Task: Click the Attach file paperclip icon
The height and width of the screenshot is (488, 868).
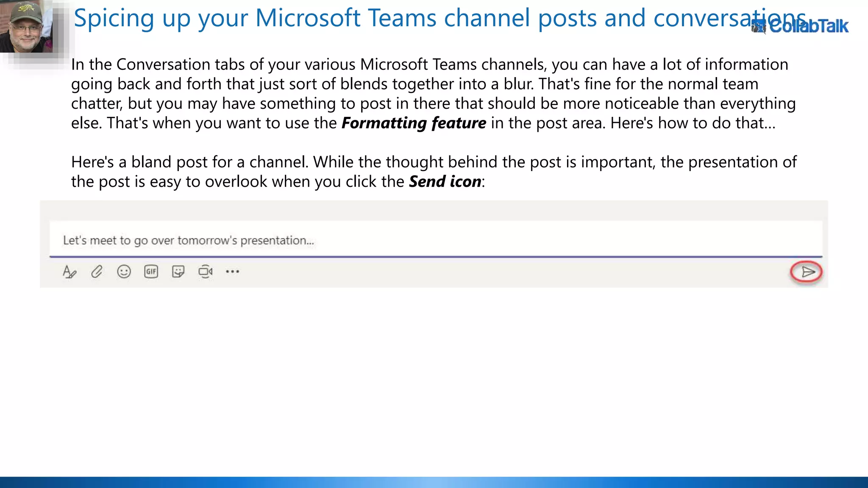Action: (x=97, y=272)
